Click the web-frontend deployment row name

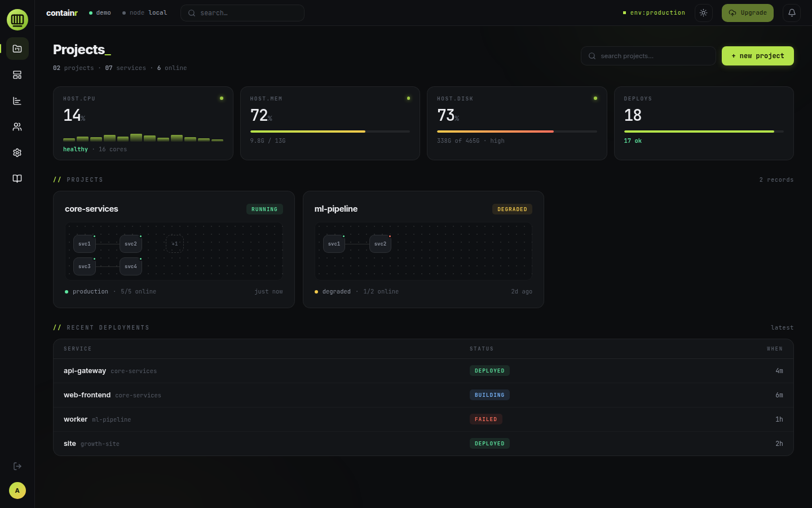pos(87,395)
